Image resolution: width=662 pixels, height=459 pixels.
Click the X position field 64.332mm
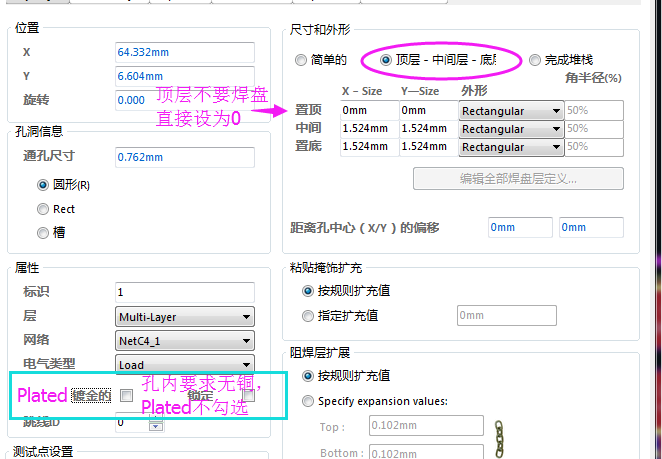(185, 52)
